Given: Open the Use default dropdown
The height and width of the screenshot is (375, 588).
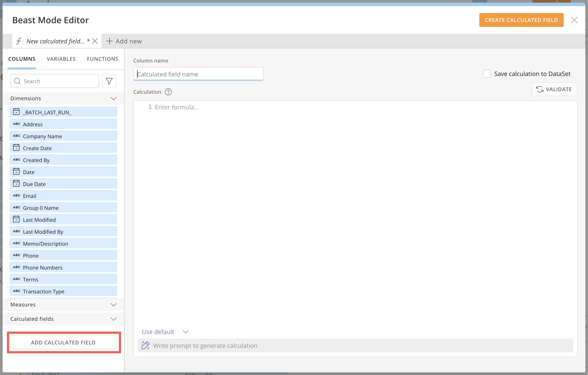Looking at the screenshot, I should coord(165,332).
